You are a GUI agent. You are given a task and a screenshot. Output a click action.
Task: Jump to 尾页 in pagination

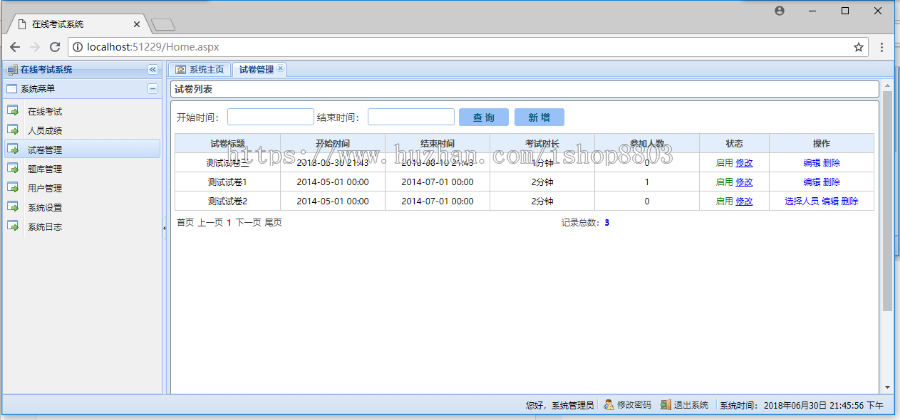(x=273, y=223)
